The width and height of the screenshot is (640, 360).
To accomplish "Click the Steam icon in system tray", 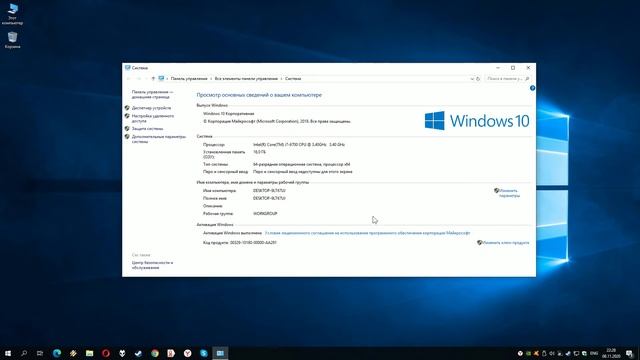I will click(568, 353).
